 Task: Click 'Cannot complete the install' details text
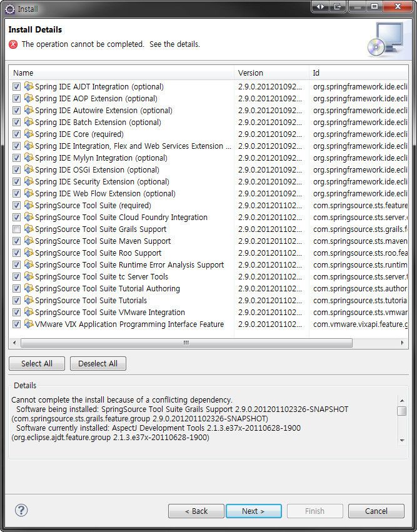[122, 399]
